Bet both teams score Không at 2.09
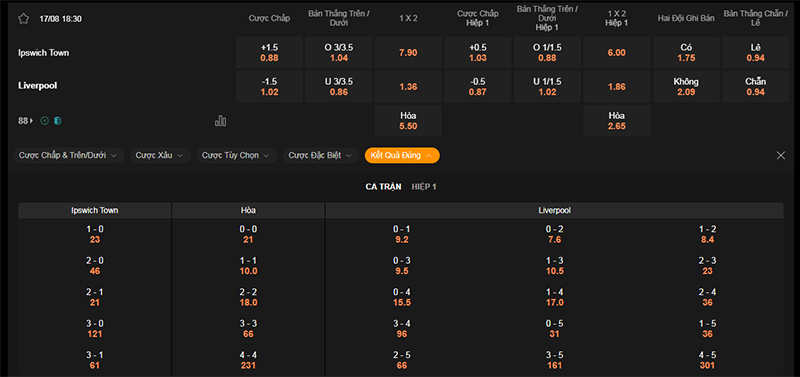Image resolution: width=800 pixels, height=377 pixels. [686, 87]
